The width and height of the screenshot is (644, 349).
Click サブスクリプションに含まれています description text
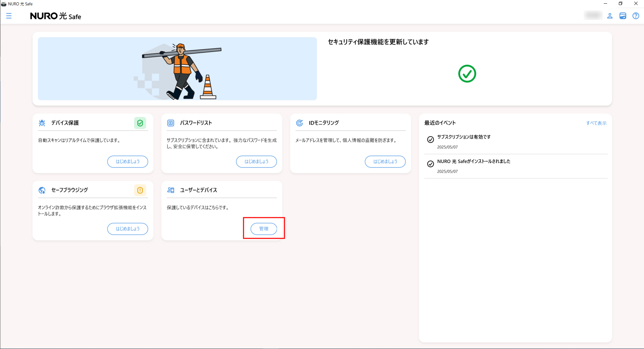tap(222, 143)
